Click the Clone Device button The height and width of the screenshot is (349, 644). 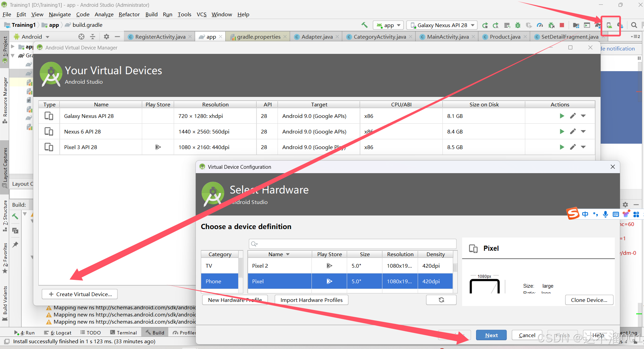[x=589, y=300]
